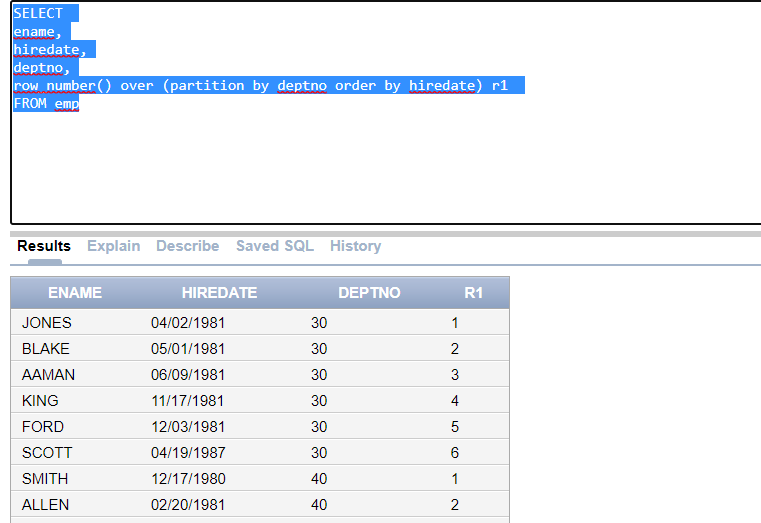Click hiredate 02/20/1981
This screenshot has width=761, height=523.
click(x=188, y=505)
